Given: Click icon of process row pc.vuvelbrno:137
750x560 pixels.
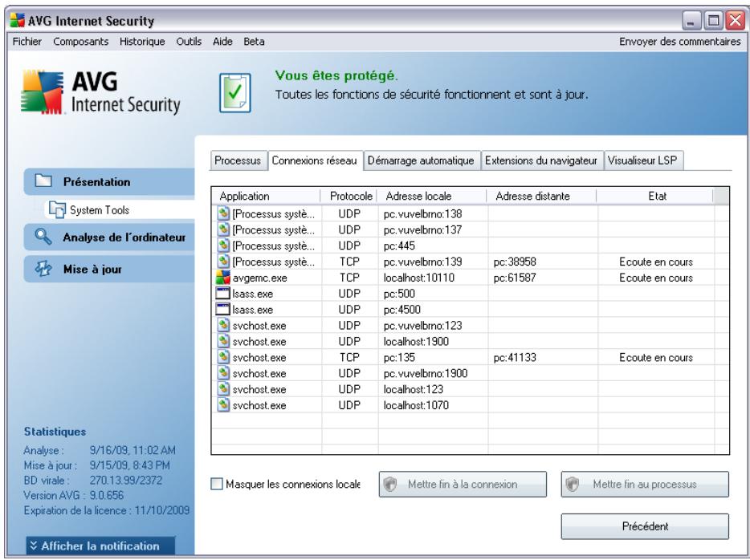Looking at the screenshot, I should pos(223,229).
